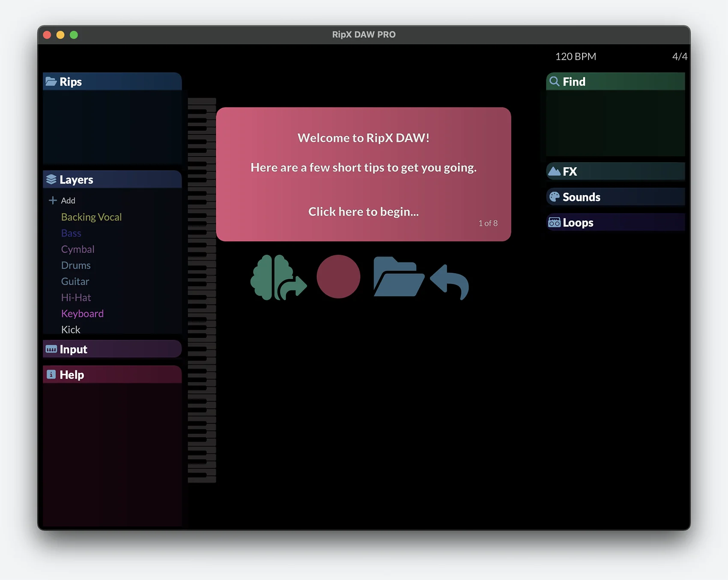Viewport: 728px width, 580px height.
Task: Select the Hi-Hat layer
Action: 76,297
